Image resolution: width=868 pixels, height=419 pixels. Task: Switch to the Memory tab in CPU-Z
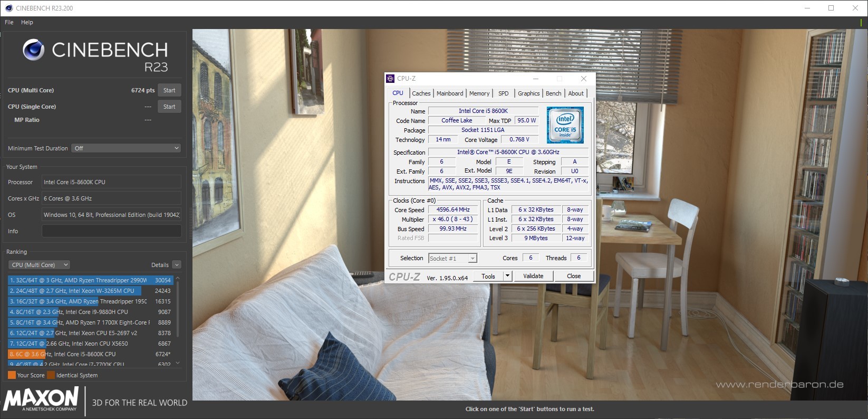click(479, 93)
